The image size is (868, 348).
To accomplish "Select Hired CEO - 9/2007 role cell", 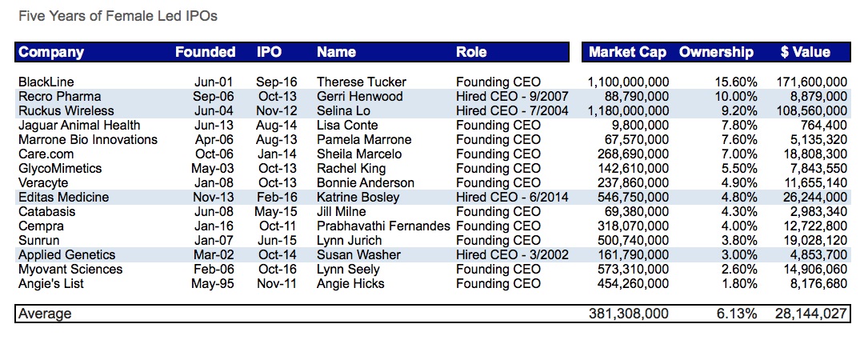I will (512, 96).
